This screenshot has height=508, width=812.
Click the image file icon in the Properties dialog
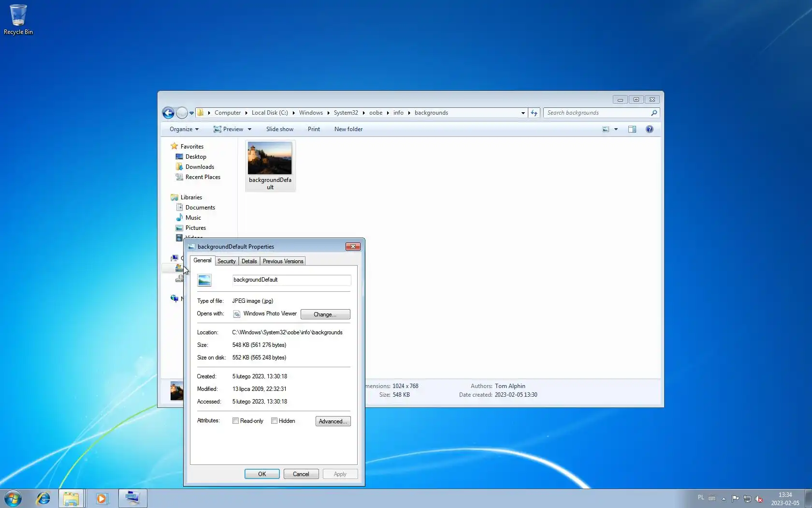(x=204, y=280)
